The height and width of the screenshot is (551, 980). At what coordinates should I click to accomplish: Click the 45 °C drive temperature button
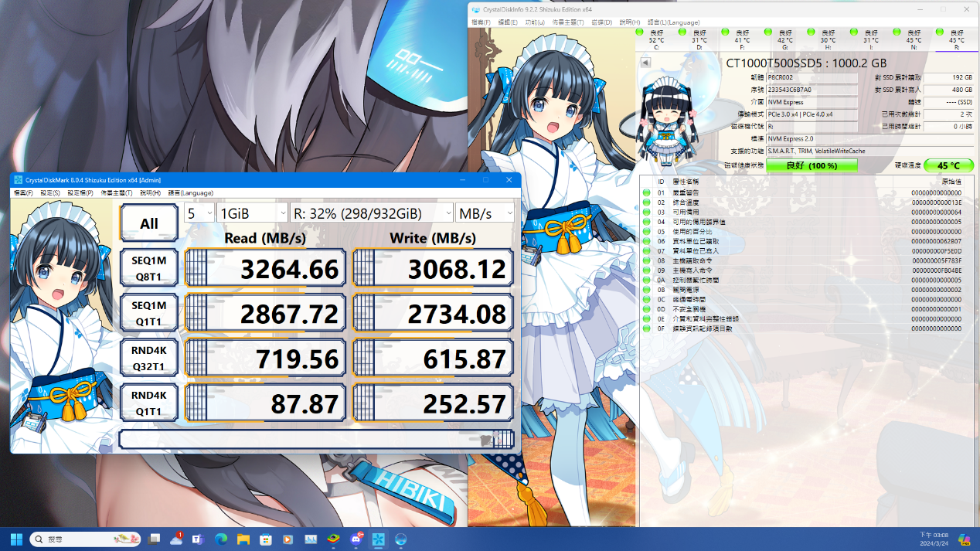point(948,165)
